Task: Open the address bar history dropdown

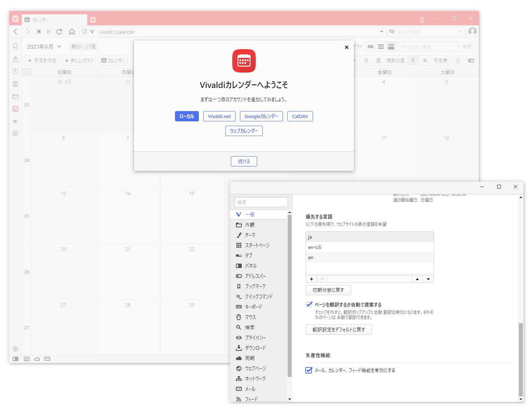Action: (382, 32)
